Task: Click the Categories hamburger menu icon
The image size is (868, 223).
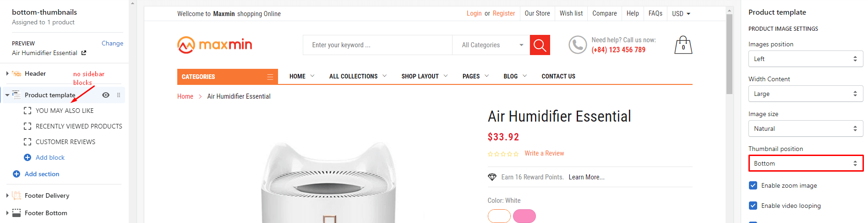Action: click(x=270, y=77)
